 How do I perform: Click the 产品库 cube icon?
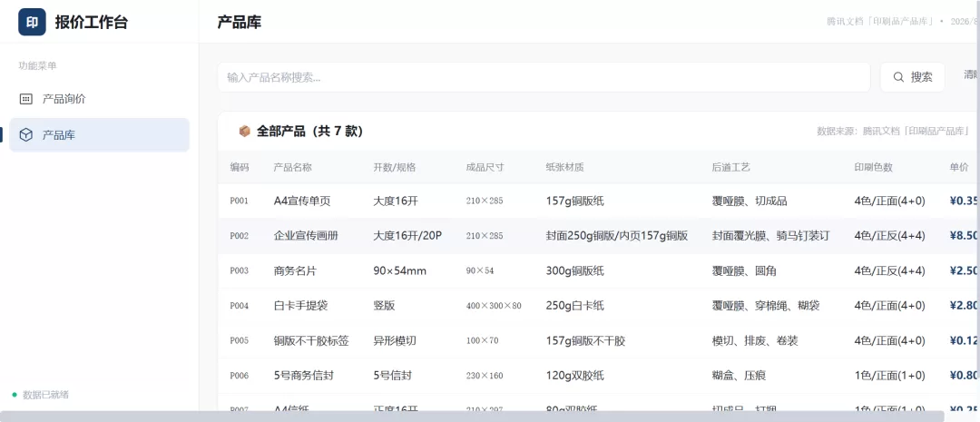(x=26, y=135)
